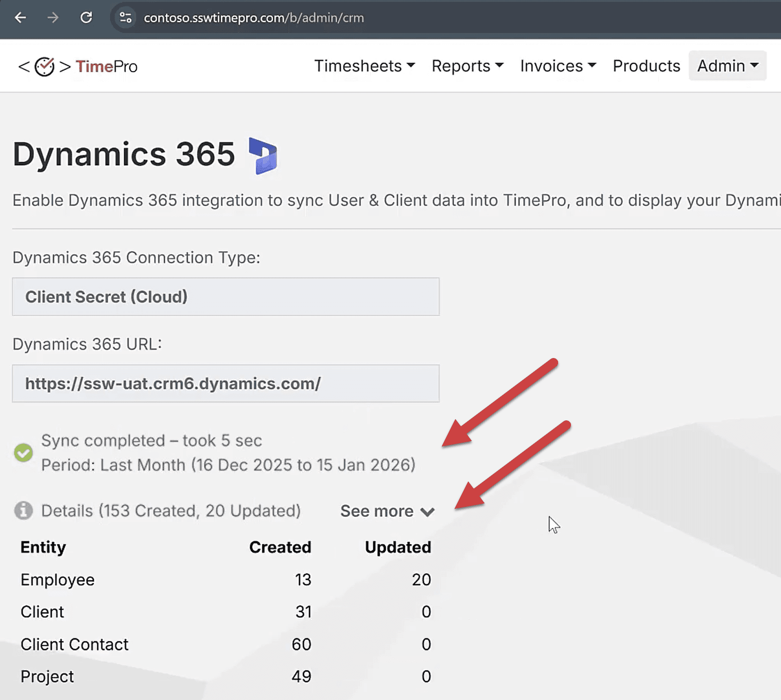This screenshot has height=700, width=781.
Task: Click Client created count 31
Action: coord(303,612)
